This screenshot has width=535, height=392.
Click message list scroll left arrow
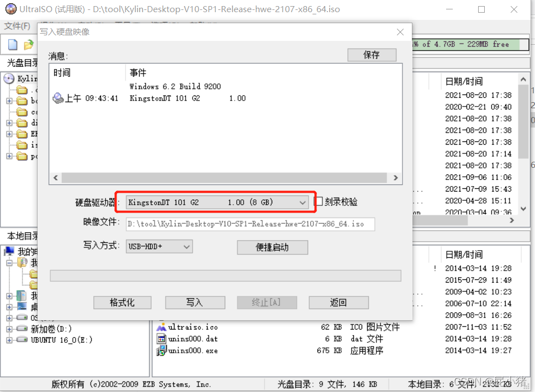click(x=56, y=178)
